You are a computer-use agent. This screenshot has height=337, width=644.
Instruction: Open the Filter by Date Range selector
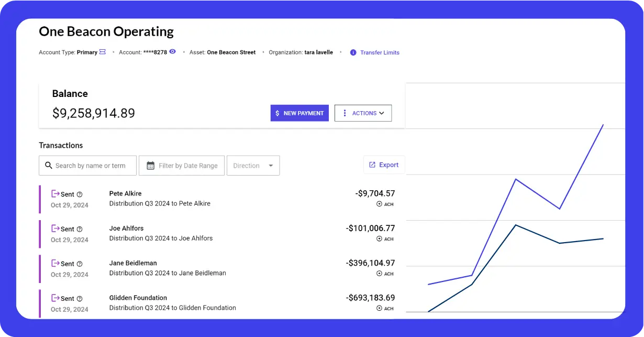[x=182, y=165]
